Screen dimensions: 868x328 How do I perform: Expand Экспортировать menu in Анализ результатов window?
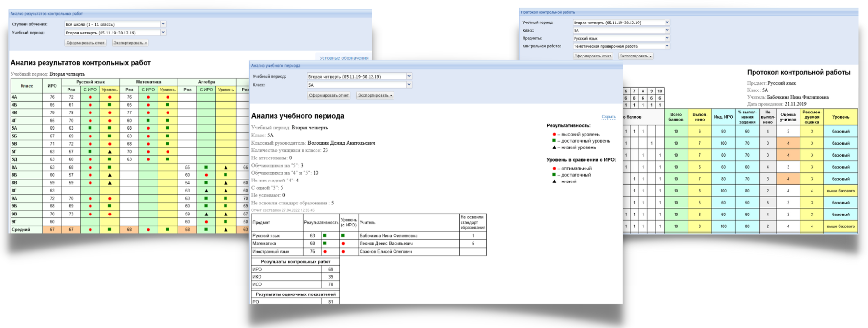pyautogui.click(x=130, y=43)
